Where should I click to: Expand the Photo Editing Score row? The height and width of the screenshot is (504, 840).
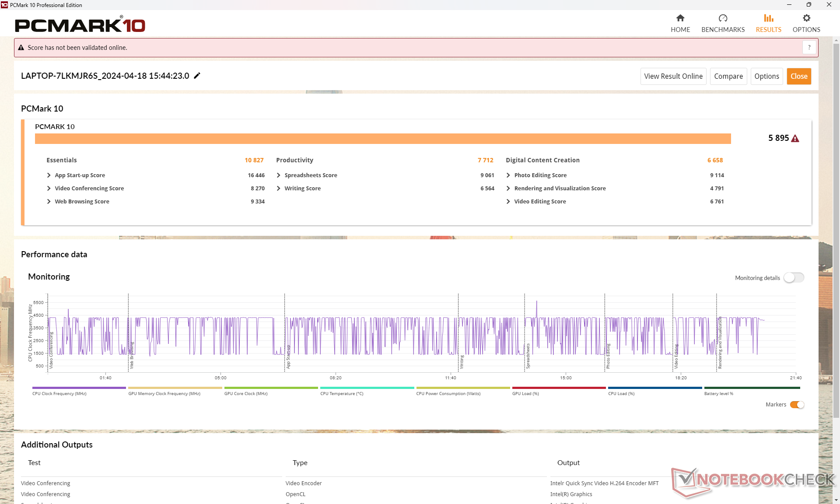pos(508,175)
